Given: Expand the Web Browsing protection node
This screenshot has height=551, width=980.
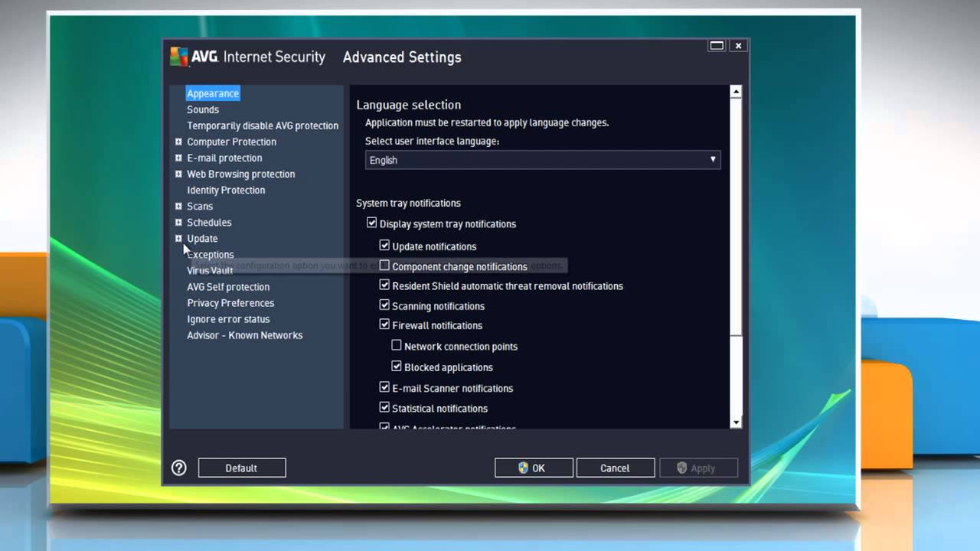Looking at the screenshot, I should point(178,174).
